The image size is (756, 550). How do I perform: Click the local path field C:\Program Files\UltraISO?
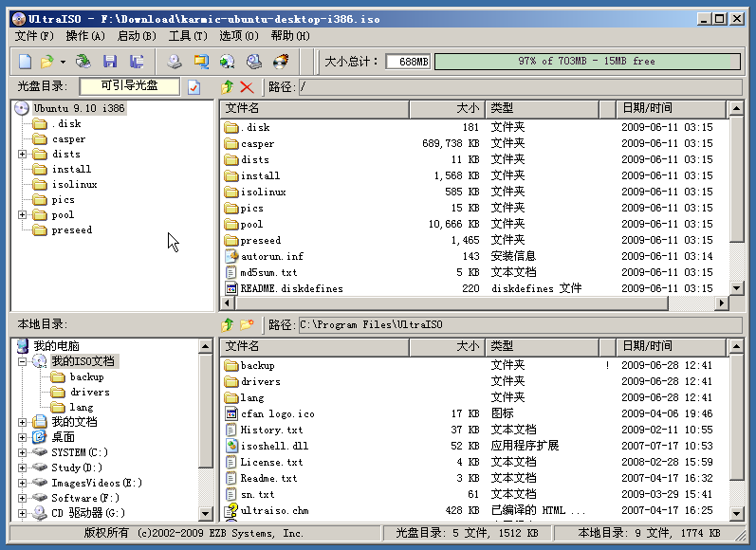click(x=520, y=325)
